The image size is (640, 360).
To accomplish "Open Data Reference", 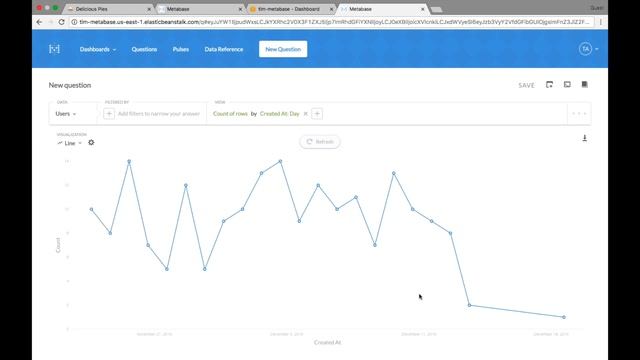I will pyautogui.click(x=224, y=49).
